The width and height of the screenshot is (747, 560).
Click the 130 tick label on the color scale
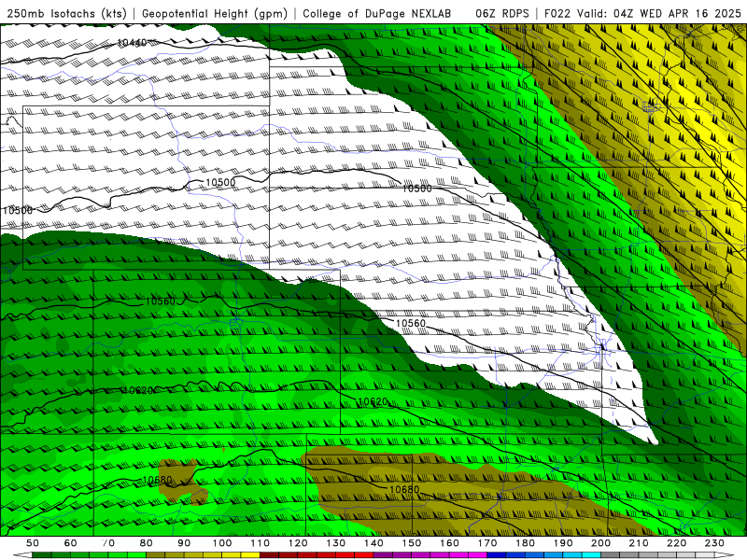[x=336, y=543]
